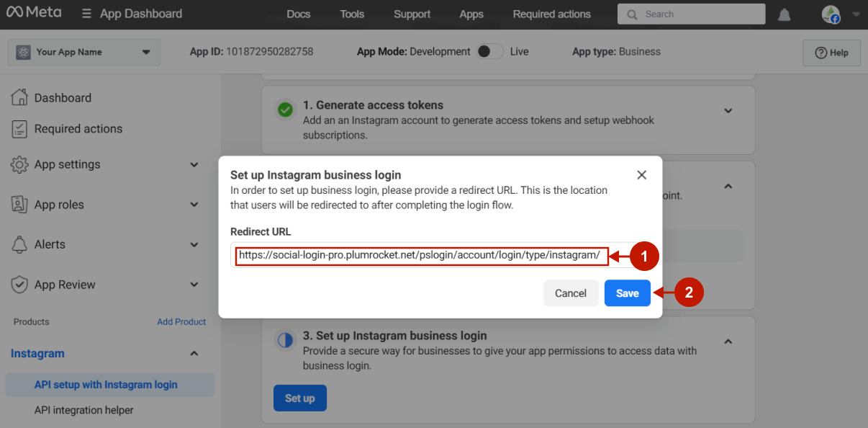
Task: Expand the Alerts section
Action: point(194,245)
